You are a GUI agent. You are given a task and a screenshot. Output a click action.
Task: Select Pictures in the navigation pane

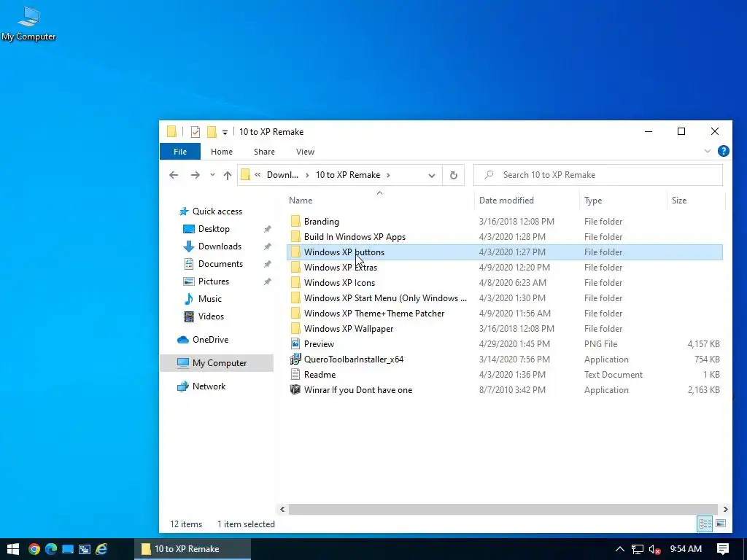click(x=214, y=281)
